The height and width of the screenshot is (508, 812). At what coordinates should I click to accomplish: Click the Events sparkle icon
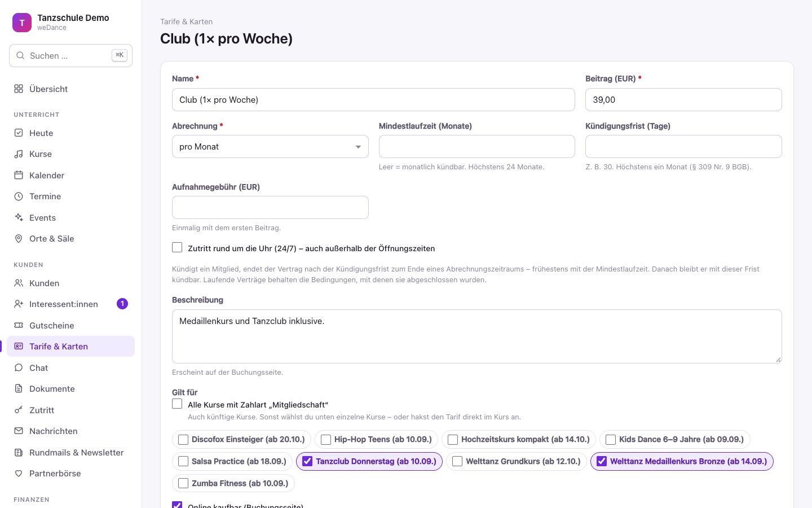click(x=19, y=217)
